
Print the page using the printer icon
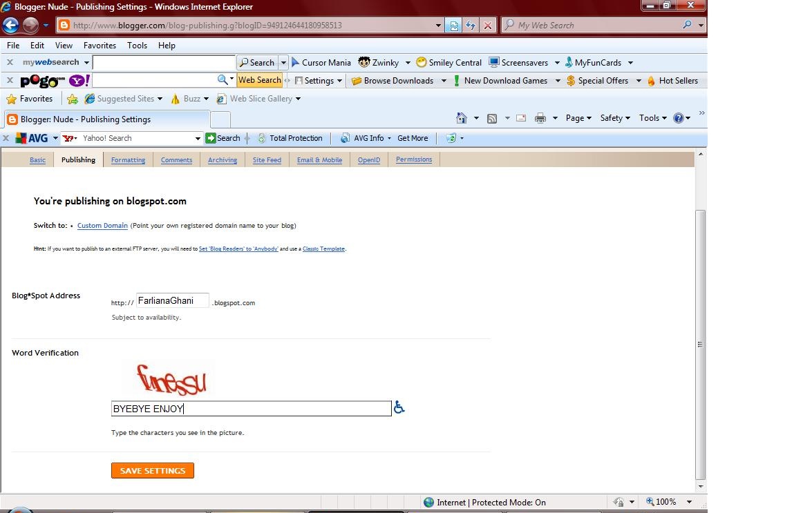click(540, 119)
